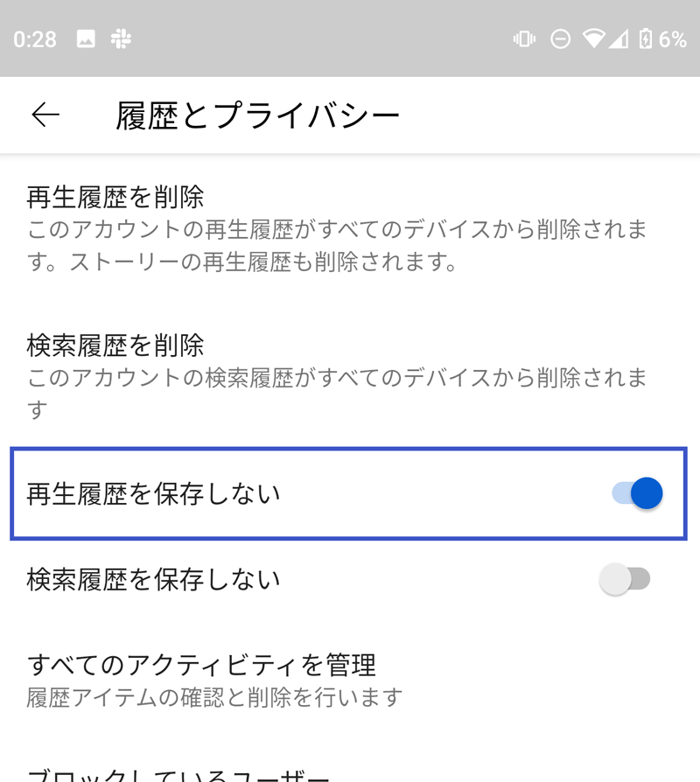Tap the Wi-Fi status icon

coord(595,38)
